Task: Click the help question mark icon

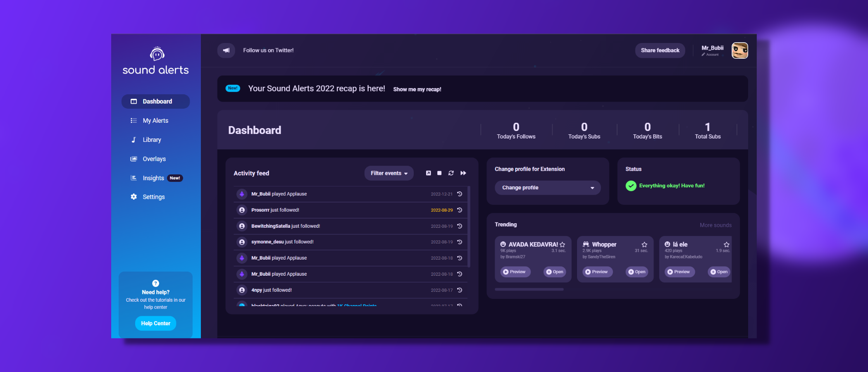Action: coord(155,283)
